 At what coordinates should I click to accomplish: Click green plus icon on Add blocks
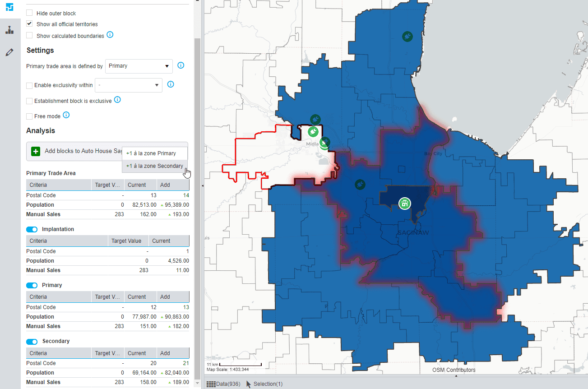tap(36, 151)
